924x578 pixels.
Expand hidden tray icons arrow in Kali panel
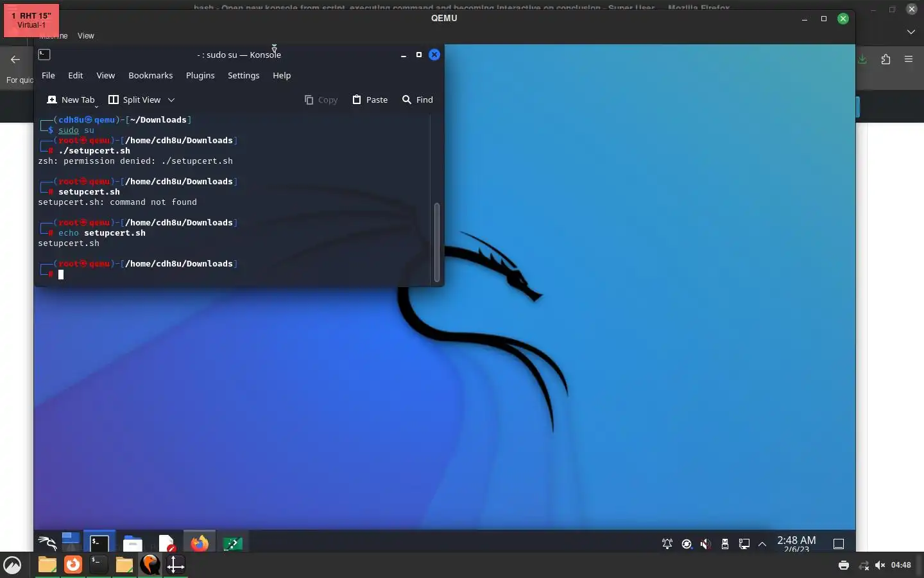coord(762,544)
